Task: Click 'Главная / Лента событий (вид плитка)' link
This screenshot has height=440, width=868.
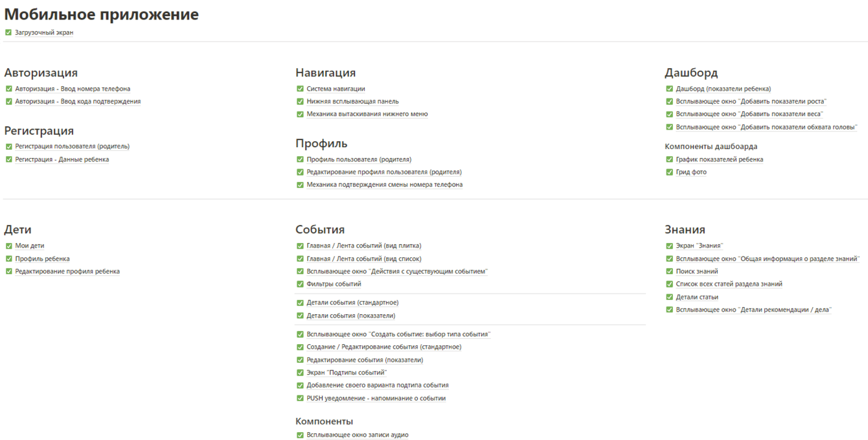Action: tap(363, 246)
